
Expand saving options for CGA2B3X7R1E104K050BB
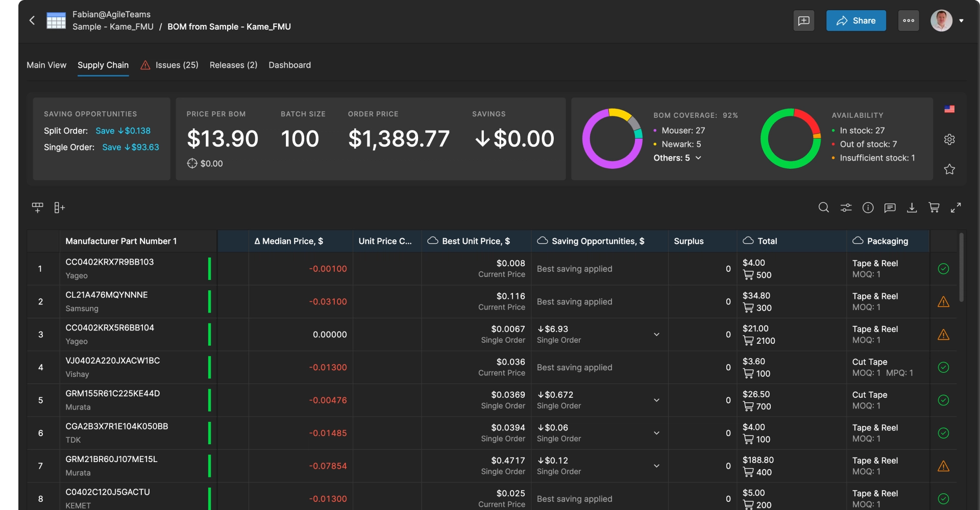[657, 433]
